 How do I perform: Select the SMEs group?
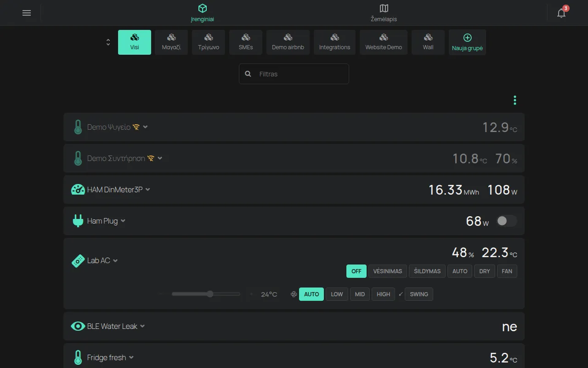pyautogui.click(x=246, y=42)
